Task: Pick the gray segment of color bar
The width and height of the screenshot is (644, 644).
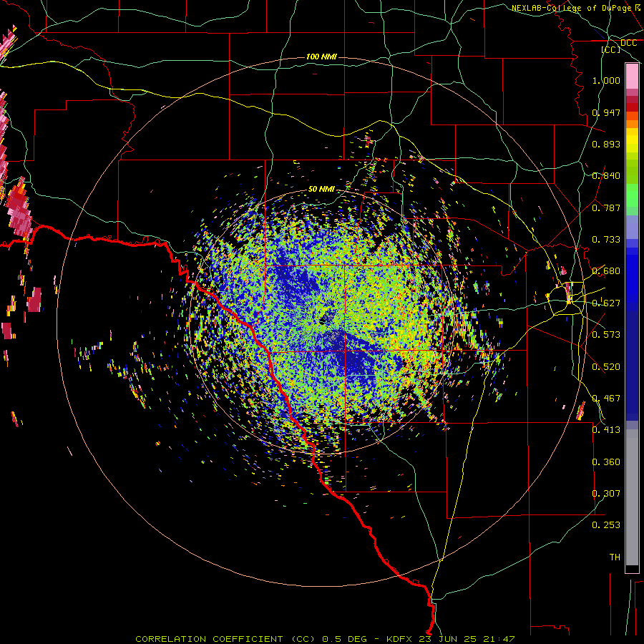Action: [x=632, y=498]
